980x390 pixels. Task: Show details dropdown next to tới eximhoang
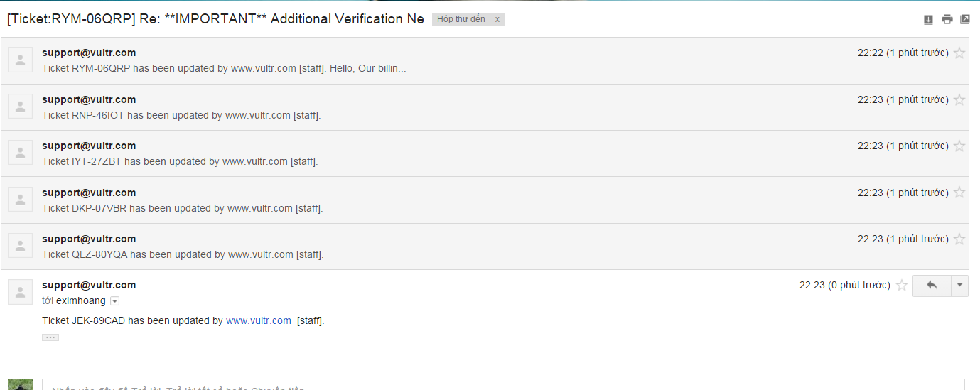pyautogui.click(x=115, y=301)
